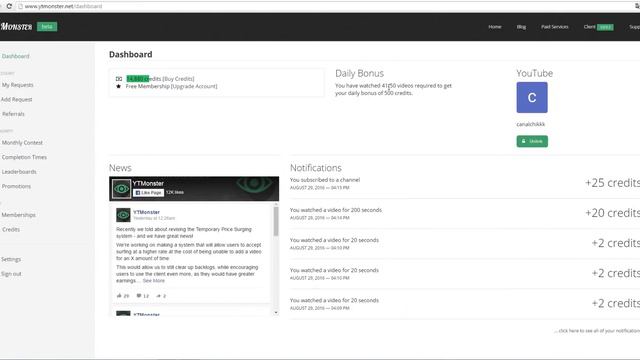The height and width of the screenshot is (360, 640).
Task: Open Blog in the top navigation
Action: coord(521,27)
